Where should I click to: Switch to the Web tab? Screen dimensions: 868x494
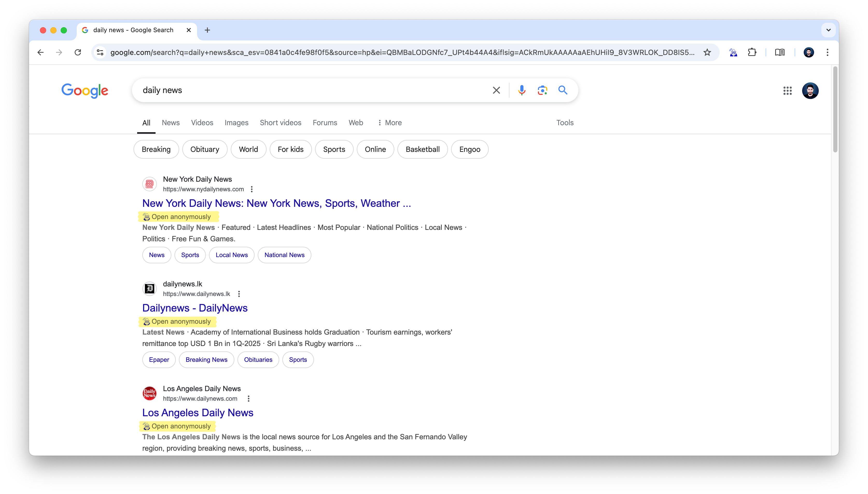pos(356,123)
